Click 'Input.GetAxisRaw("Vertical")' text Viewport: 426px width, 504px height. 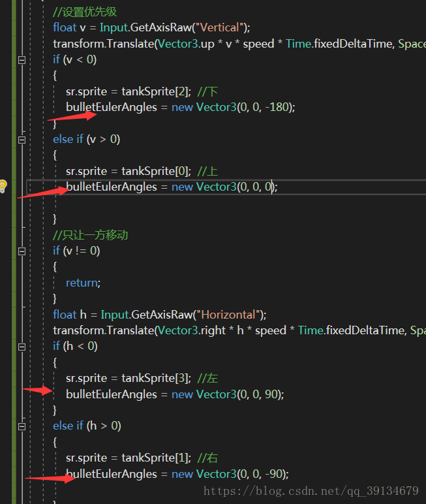pos(174,27)
